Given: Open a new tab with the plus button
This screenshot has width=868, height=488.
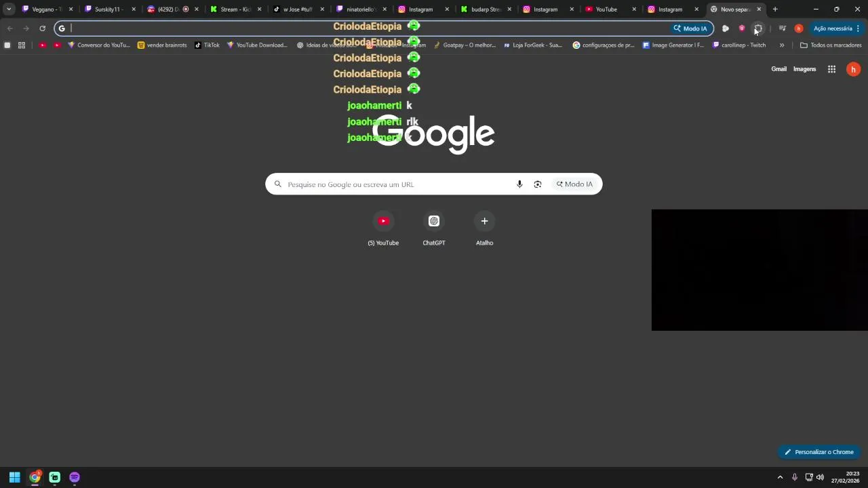Looking at the screenshot, I should click(775, 9).
